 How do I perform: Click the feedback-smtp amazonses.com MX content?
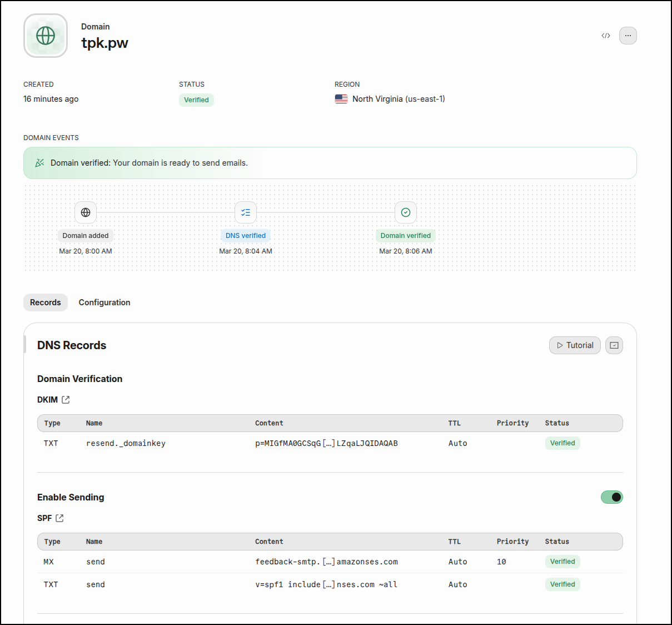point(326,562)
